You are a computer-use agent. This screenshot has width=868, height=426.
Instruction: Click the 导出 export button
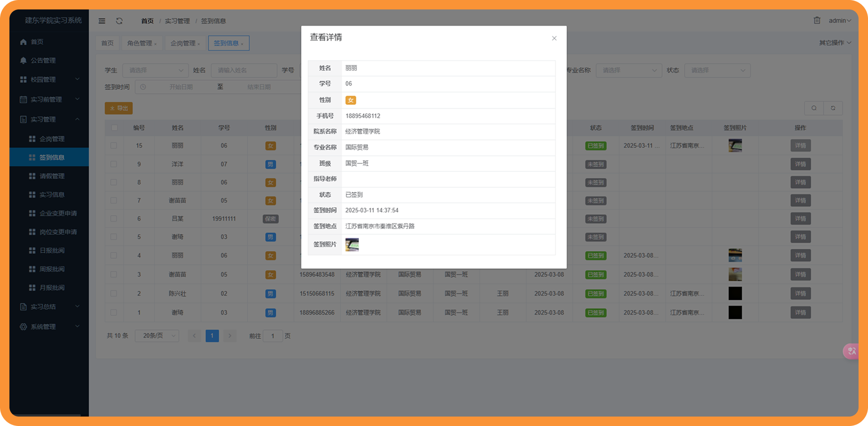pos(119,108)
